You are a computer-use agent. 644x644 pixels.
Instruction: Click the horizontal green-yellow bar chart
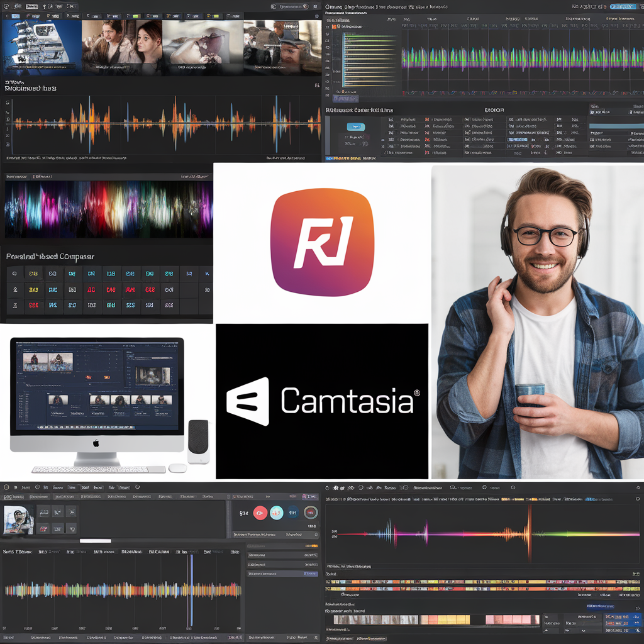click(369, 60)
